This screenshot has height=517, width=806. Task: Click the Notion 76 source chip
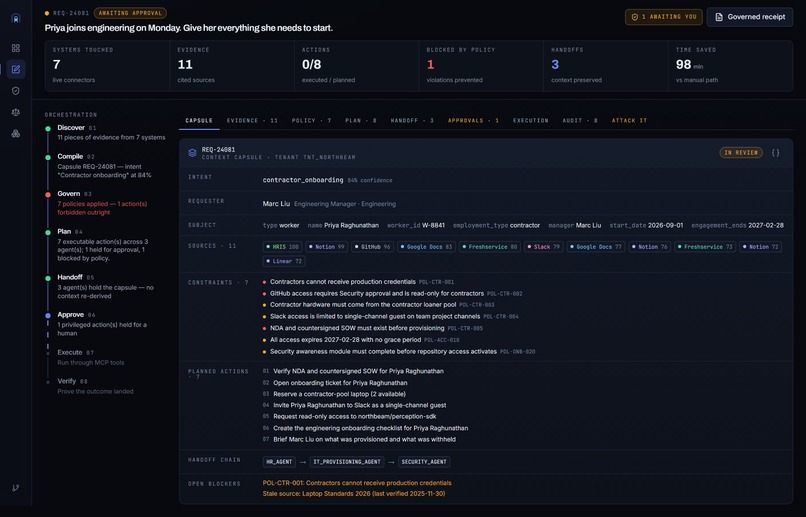click(x=649, y=247)
